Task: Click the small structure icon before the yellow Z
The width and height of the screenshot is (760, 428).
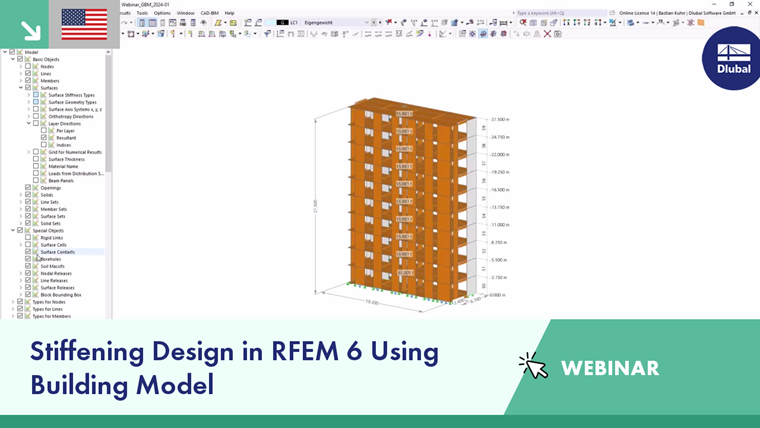Action: click(204, 22)
